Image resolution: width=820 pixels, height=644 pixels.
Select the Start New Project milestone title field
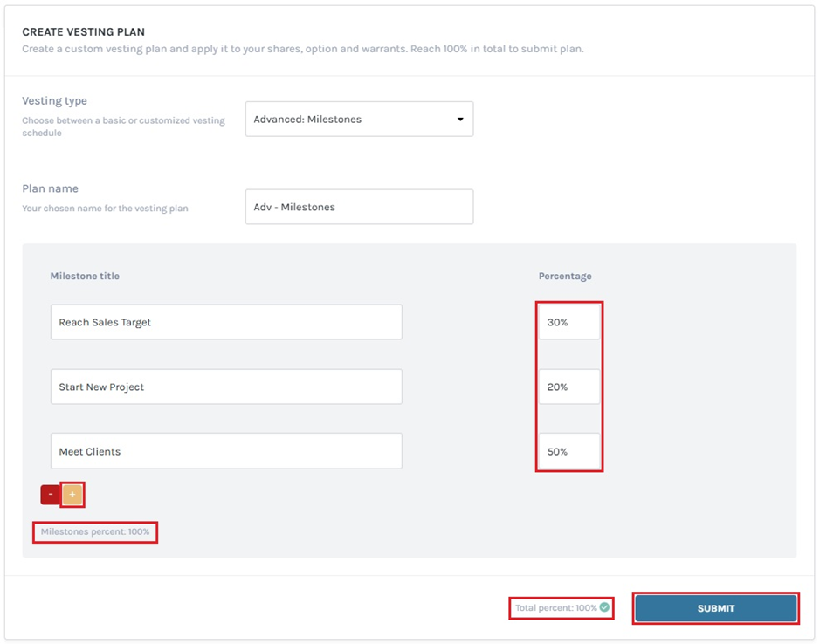[226, 387]
